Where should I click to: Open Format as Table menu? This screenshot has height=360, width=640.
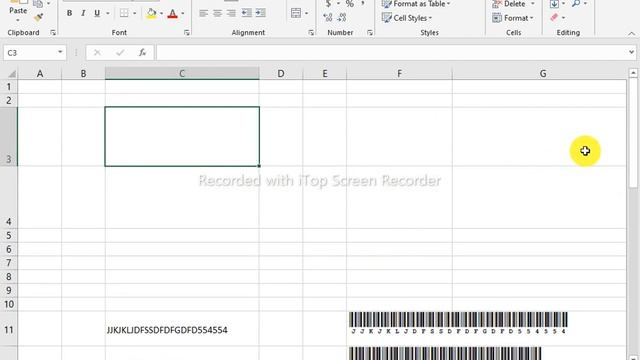tap(416, 4)
